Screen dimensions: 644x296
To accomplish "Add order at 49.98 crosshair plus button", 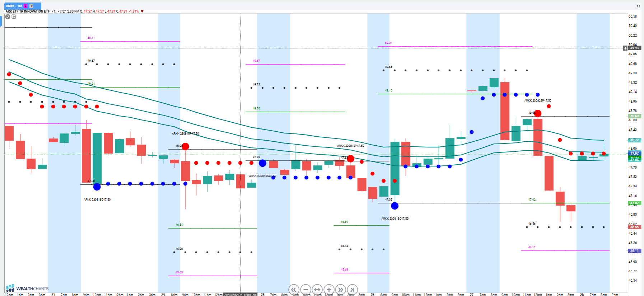I will [x=625, y=48].
